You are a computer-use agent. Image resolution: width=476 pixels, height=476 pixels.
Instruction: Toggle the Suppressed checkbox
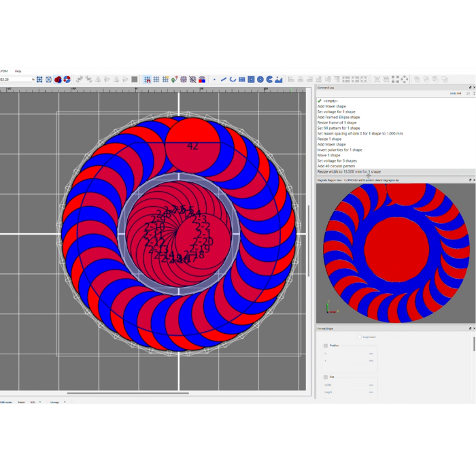(x=359, y=337)
